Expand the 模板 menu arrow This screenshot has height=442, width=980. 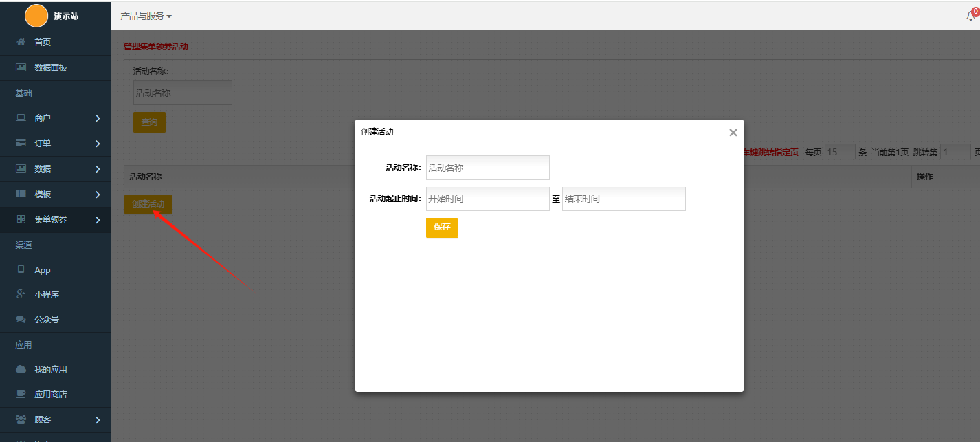[x=98, y=195]
